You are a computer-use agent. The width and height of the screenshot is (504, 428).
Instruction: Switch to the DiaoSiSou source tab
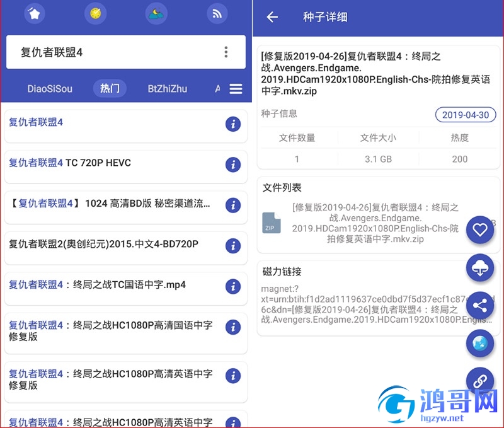tap(50, 89)
